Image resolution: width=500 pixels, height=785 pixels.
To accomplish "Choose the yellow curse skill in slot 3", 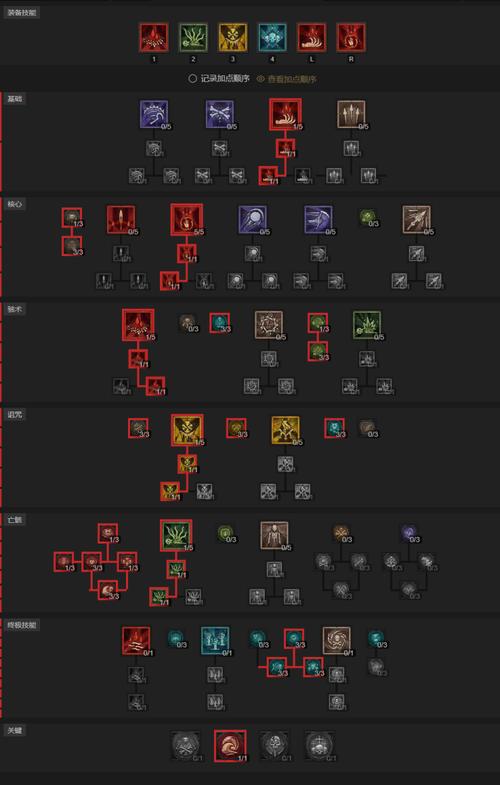I will 233,38.
